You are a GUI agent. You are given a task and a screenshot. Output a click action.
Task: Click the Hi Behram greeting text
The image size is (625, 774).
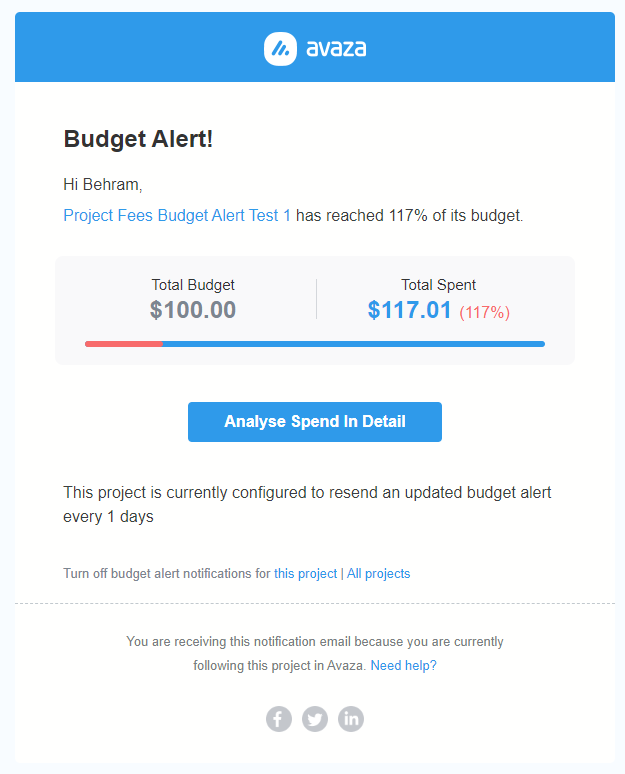point(103,185)
